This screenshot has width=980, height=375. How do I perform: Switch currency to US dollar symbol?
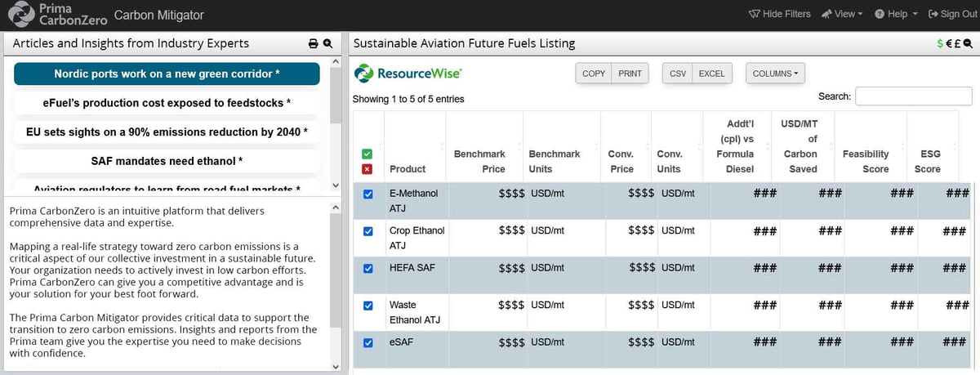pyautogui.click(x=941, y=43)
